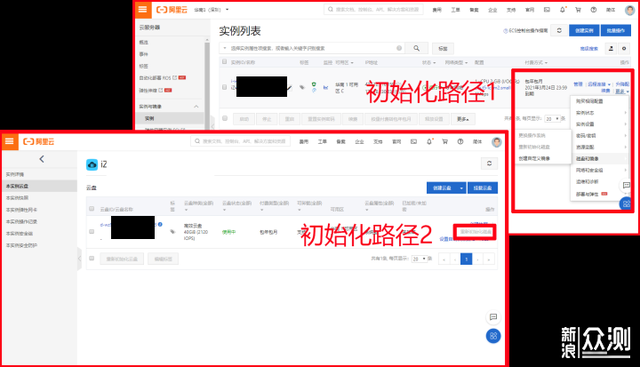Open 本实例云盘 in the disk page sidebar
This screenshot has width=640, height=367.
coord(39,186)
